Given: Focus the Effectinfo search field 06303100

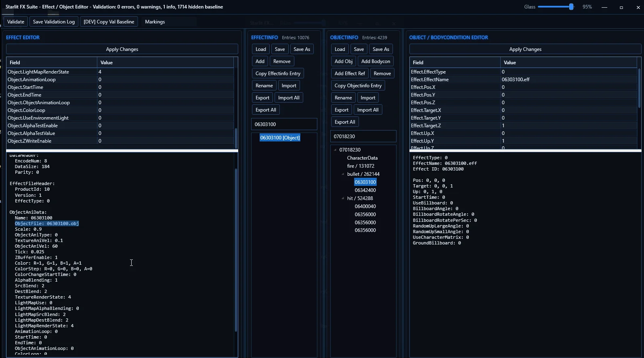Looking at the screenshot, I should [x=284, y=124].
